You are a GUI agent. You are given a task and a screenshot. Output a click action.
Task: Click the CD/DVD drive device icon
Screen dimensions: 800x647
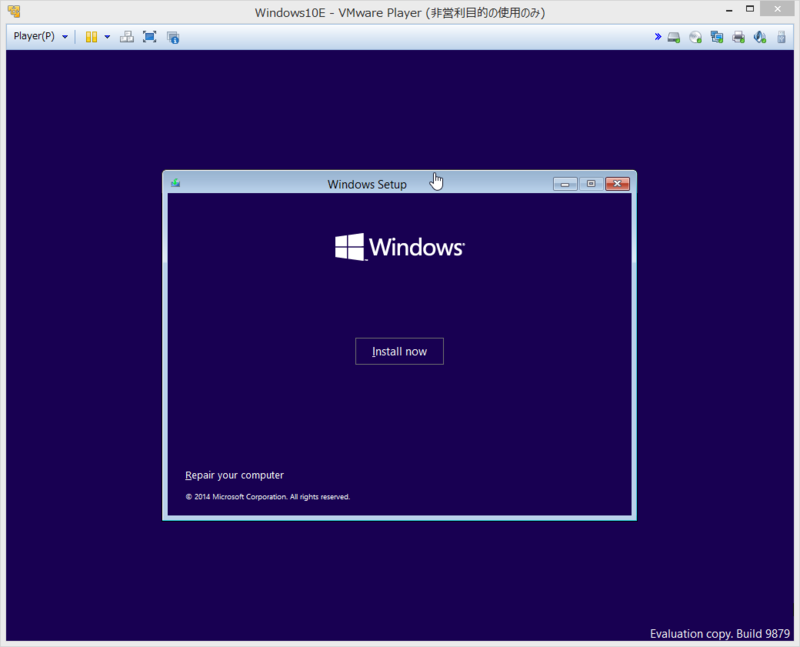click(695, 37)
